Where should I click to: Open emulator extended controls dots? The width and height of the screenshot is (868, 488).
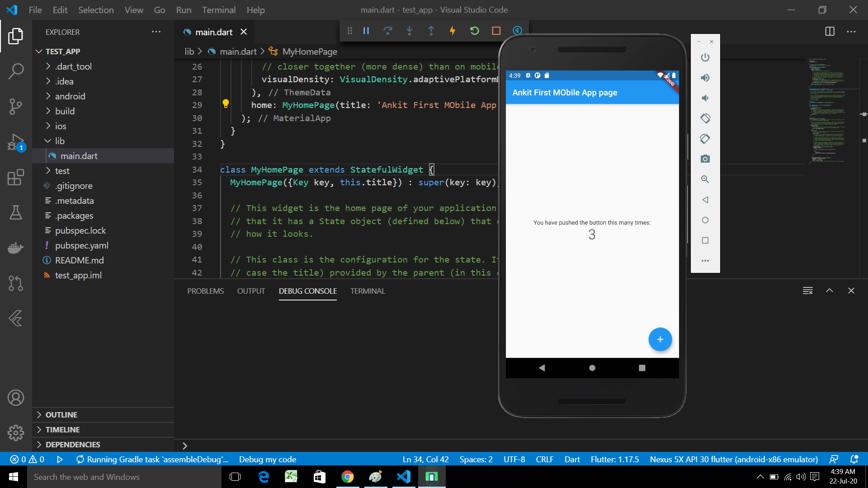click(x=705, y=261)
